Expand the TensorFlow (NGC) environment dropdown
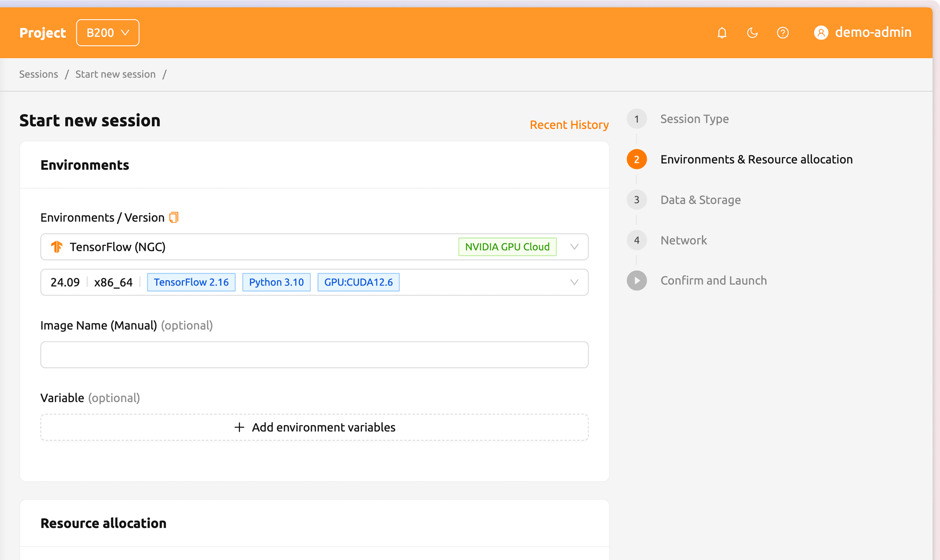This screenshot has height=560, width=940. point(575,247)
